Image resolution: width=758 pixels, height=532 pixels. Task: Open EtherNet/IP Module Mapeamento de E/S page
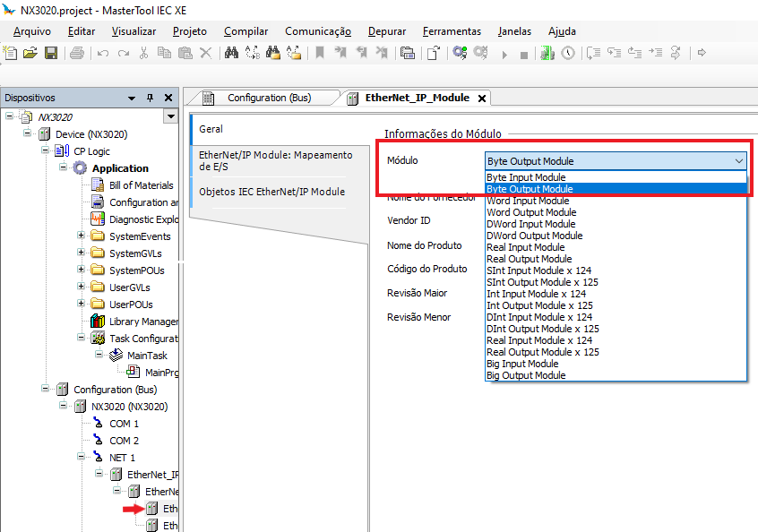pos(275,160)
